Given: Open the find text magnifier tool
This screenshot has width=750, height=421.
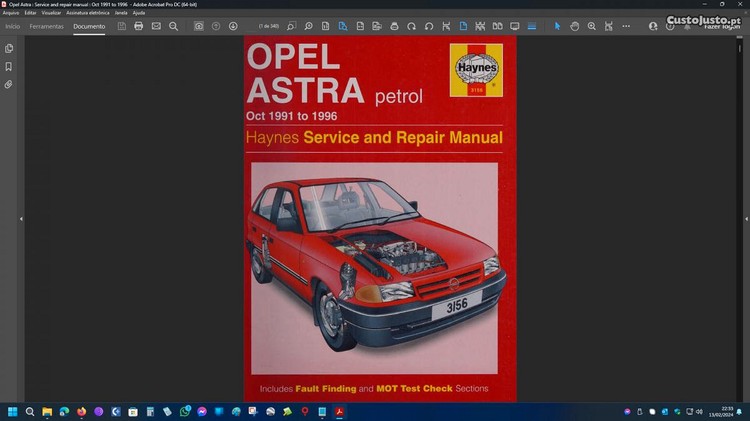Looking at the screenshot, I should (174, 26).
